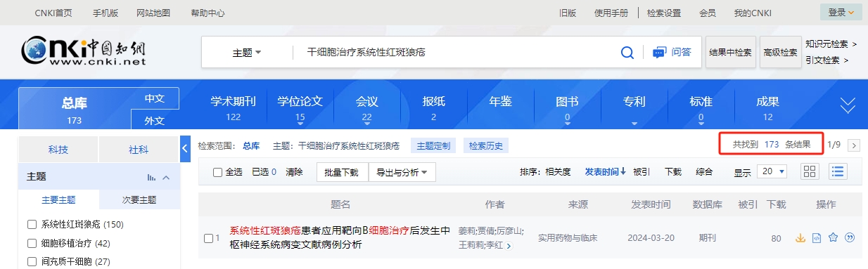
Task: Click the CNKI 中国知网 logo
Action: click(x=83, y=52)
